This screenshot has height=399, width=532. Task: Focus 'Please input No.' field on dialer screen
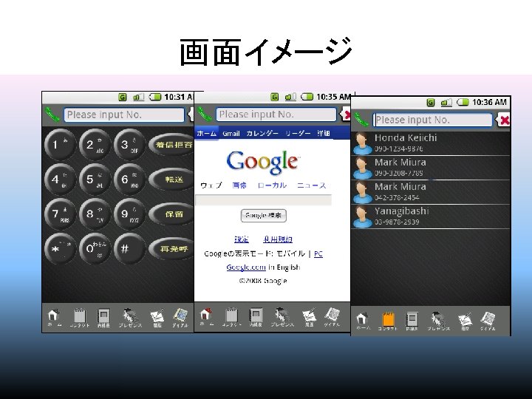pyautogui.click(x=124, y=115)
